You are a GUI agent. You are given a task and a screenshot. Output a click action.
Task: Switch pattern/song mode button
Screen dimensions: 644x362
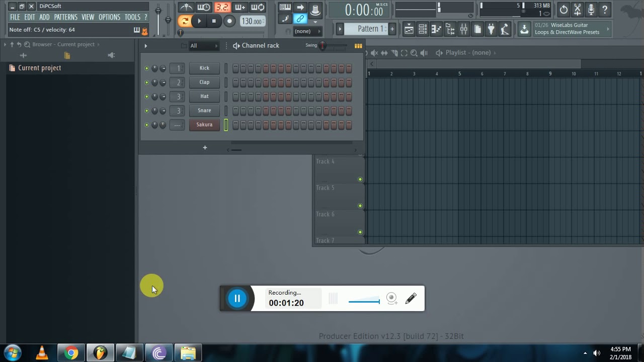pos(184,21)
